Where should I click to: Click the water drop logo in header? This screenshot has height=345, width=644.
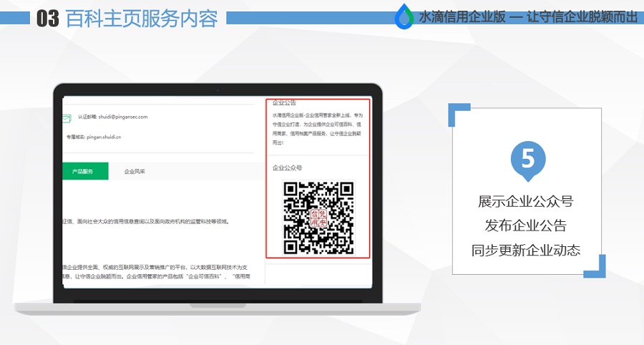tap(404, 16)
